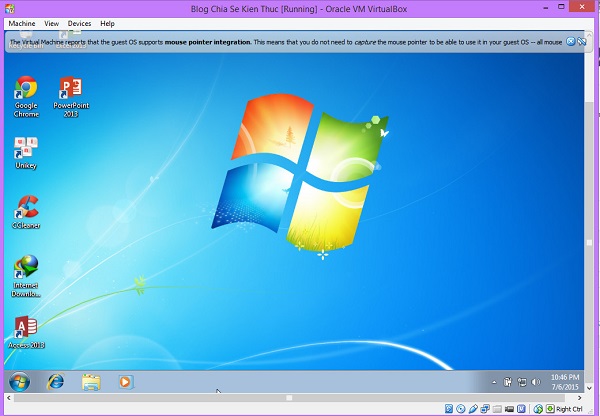Click horizontal scrollbar left arrow

(x=9, y=398)
